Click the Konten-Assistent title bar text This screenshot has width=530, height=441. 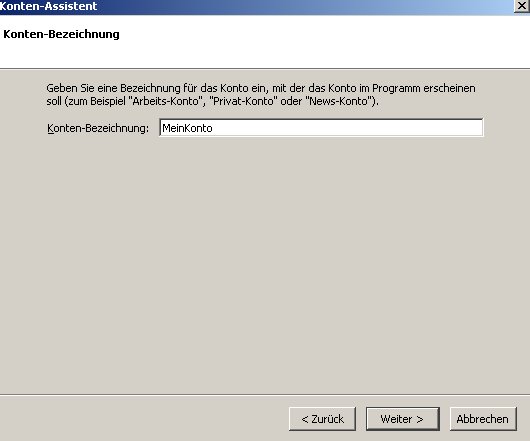[x=48, y=6]
